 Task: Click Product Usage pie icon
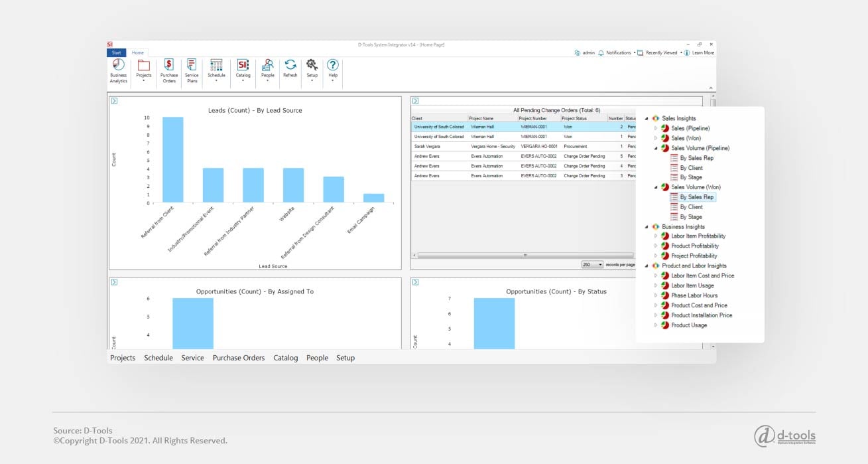[665, 325]
